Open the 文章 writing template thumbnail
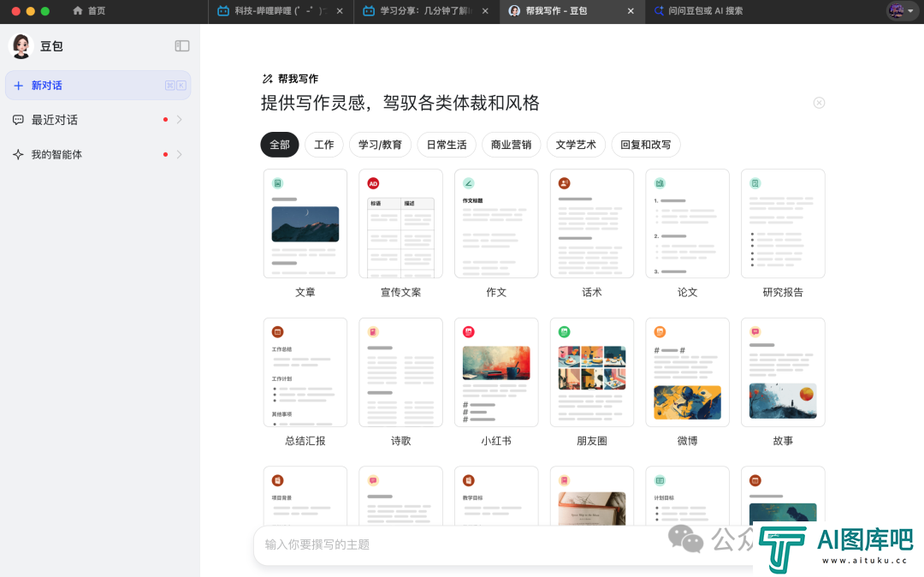The height and width of the screenshot is (577, 924). (x=305, y=223)
